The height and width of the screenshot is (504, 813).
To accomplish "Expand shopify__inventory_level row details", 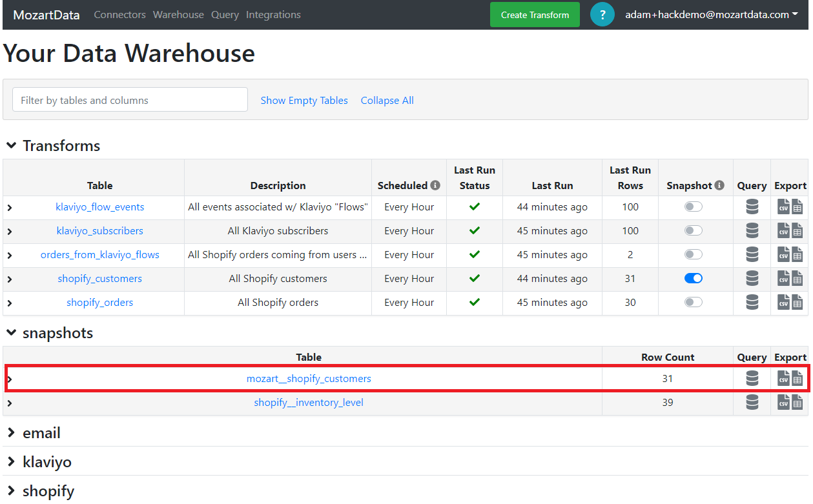I will tap(10, 403).
